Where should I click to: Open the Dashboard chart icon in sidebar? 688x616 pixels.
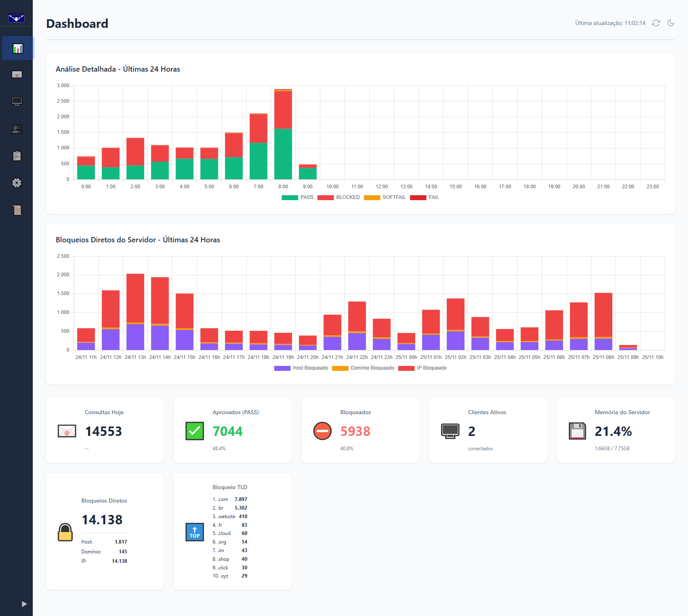click(17, 48)
